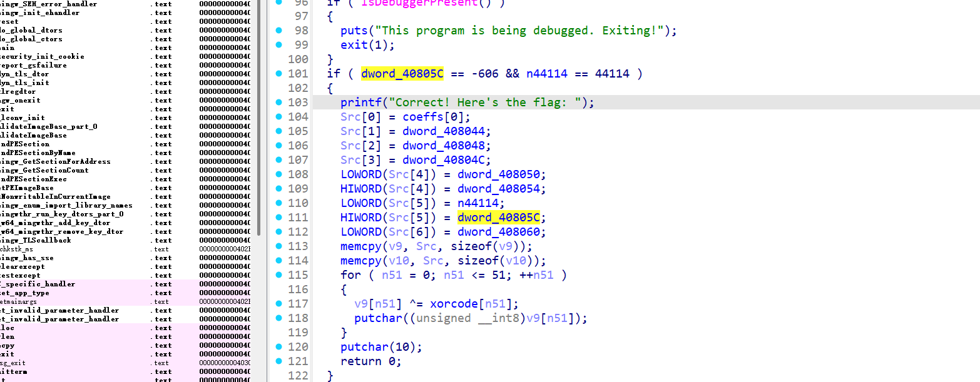Click breakpoint dot on return 0 line
The width and height of the screenshot is (980, 382).
tap(278, 361)
